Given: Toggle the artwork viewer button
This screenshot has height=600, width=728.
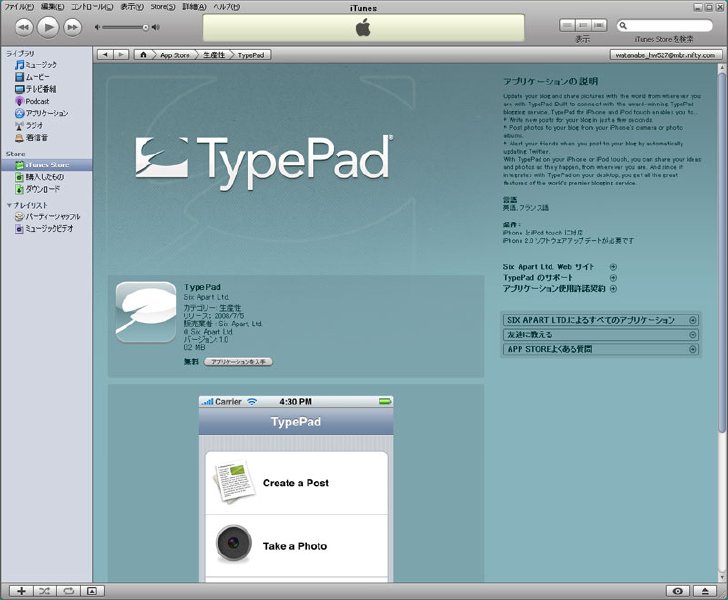Looking at the screenshot, I should click(92, 591).
